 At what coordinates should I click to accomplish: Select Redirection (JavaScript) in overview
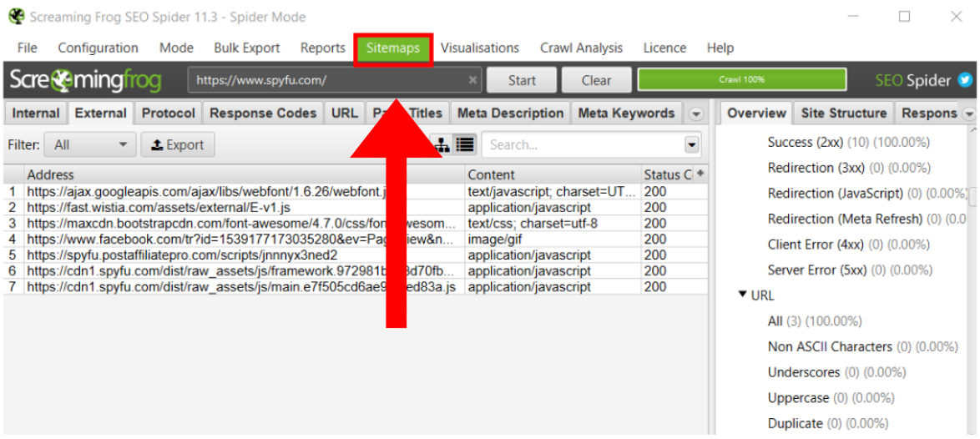pos(866,194)
